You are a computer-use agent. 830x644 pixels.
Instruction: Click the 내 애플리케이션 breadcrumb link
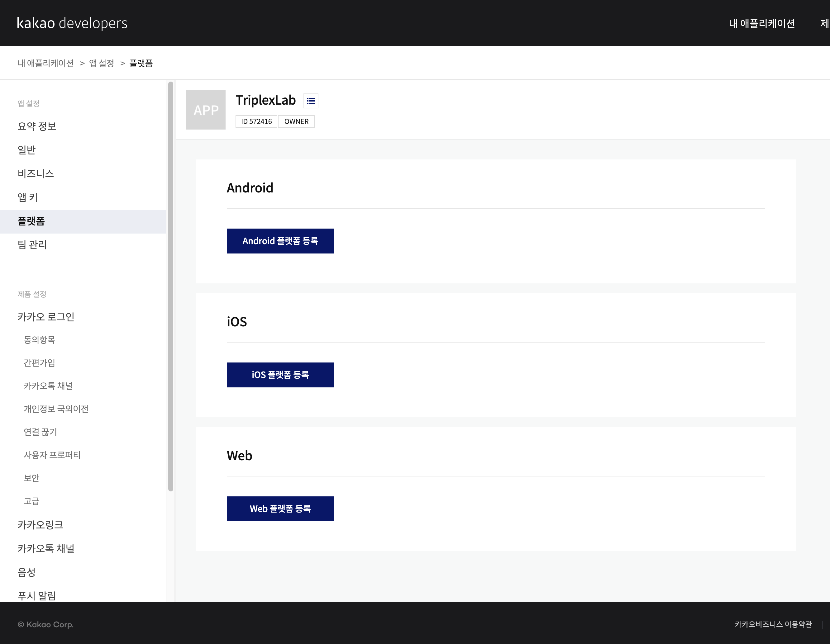(45, 64)
